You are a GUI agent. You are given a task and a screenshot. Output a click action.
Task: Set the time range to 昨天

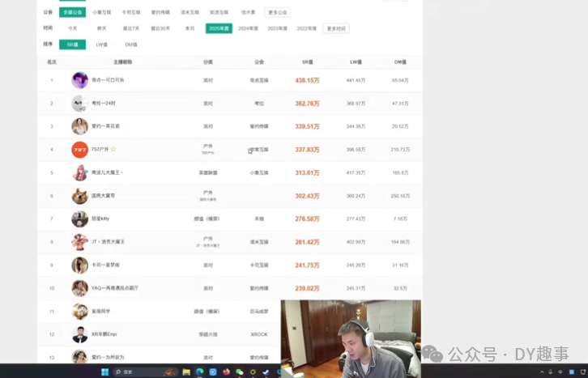[101, 28]
